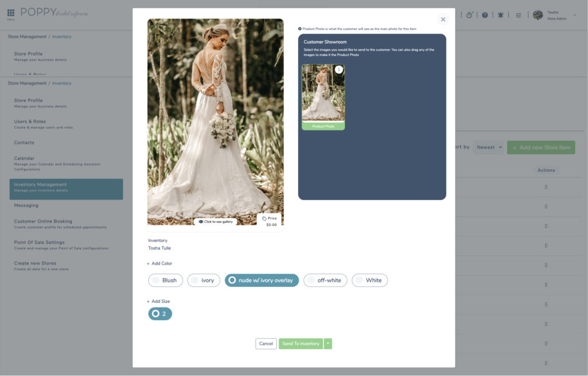This screenshot has height=376, width=588.
Task: Open Point Of Sale Settings menu item
Action: [61, 245]
